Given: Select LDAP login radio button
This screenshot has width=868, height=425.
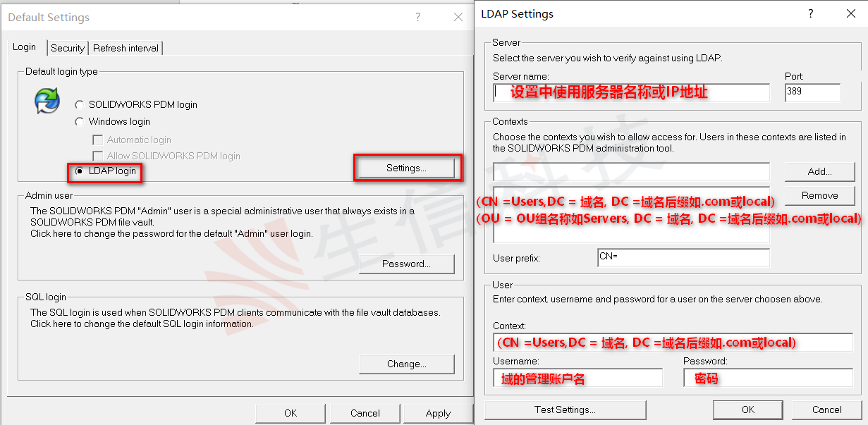Looking at the screenshot, I should [80, 171].
